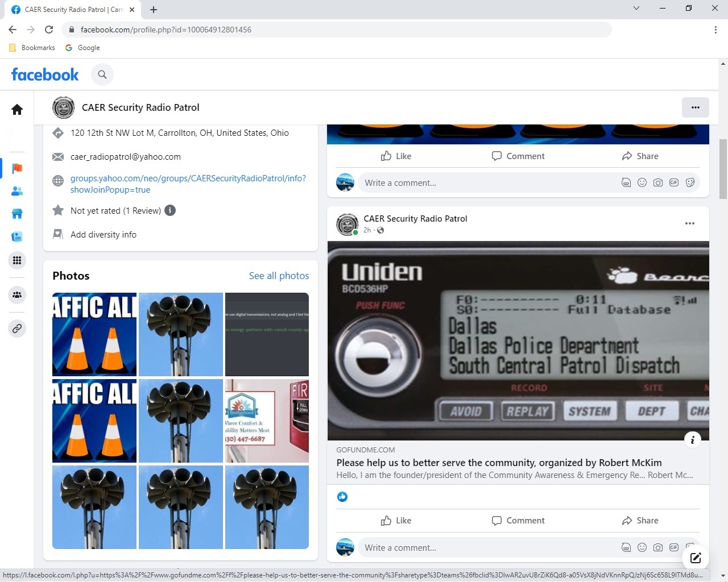Click the link info icon on Uniden image
The width and height of the screenshot is (728, 582).
click(692, 439)
